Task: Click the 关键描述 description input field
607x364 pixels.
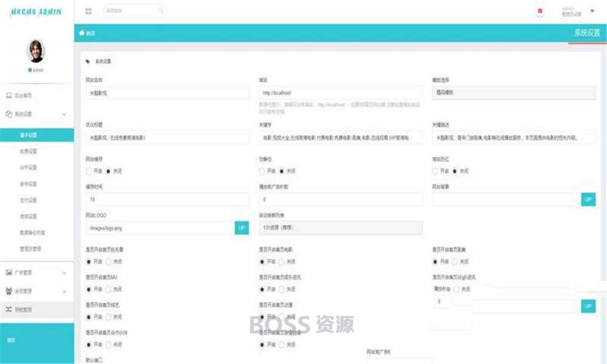Action: (x=514, y=138)
